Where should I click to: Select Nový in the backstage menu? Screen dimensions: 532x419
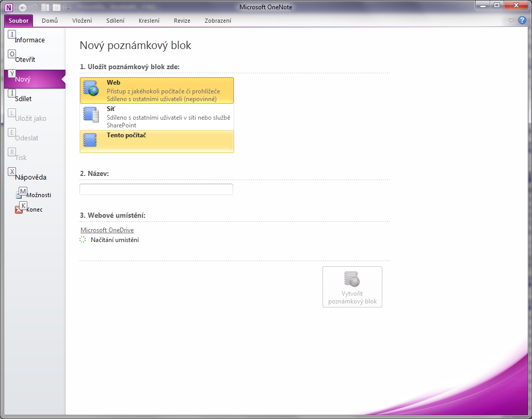pos(35,79)
